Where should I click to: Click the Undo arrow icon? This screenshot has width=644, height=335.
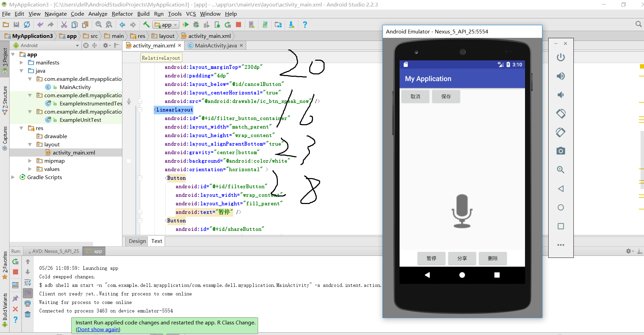(40, 25)
